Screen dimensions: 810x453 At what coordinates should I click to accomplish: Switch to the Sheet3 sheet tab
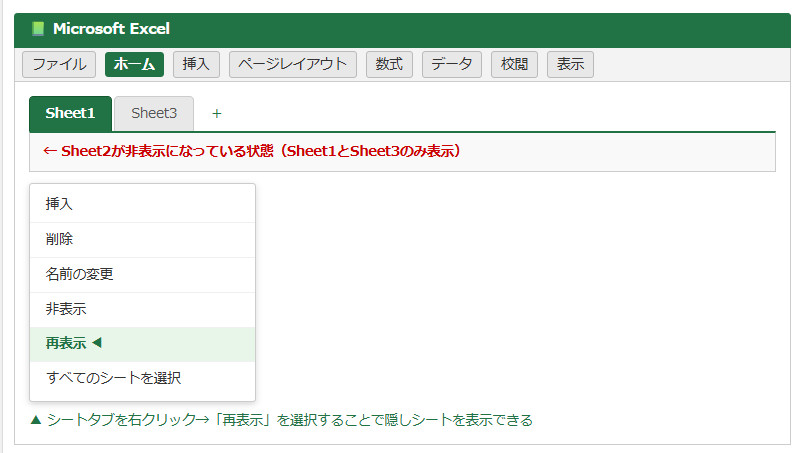pyautogui.click(x=154, y=114)
